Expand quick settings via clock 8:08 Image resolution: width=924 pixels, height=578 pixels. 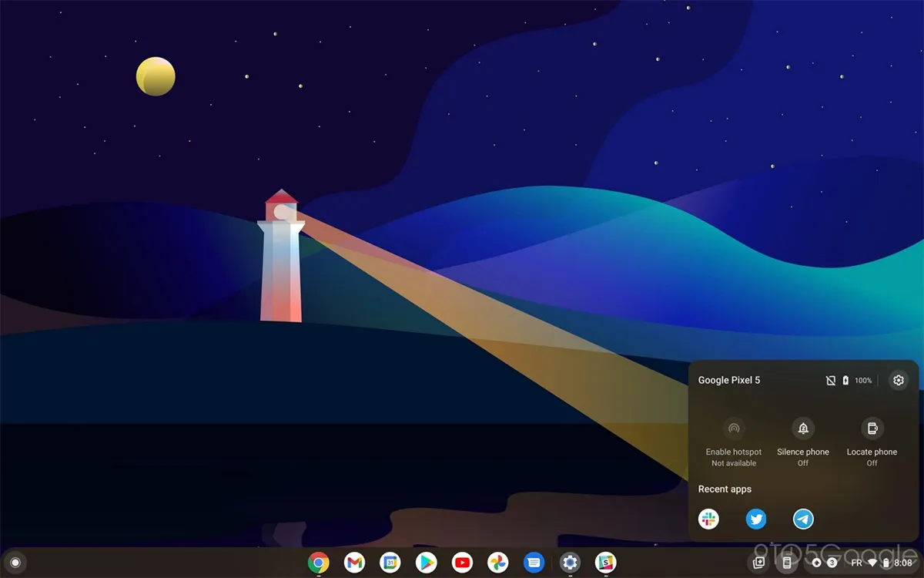(x=902, y=563)
